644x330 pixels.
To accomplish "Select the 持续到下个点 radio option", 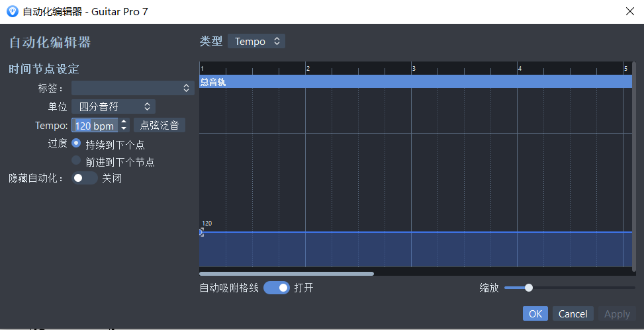I will [77, 144].
